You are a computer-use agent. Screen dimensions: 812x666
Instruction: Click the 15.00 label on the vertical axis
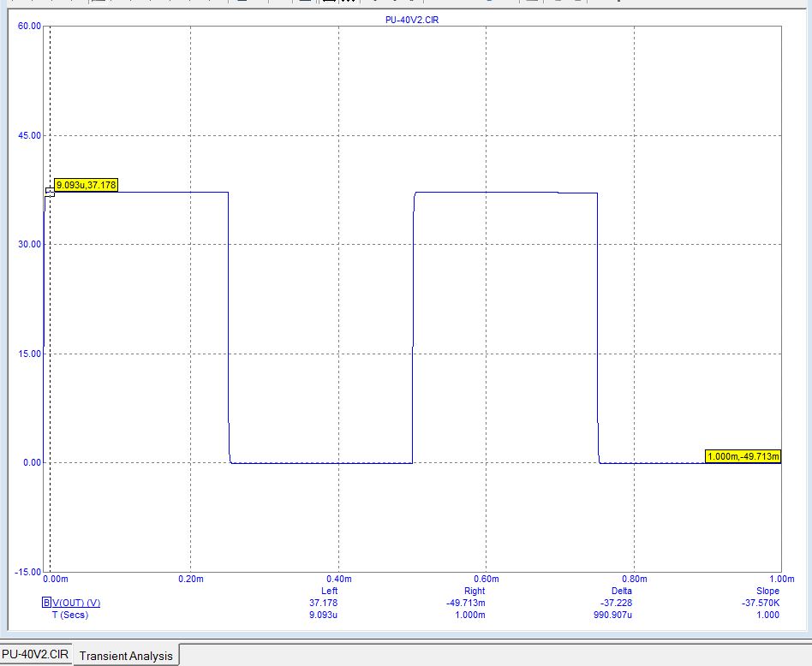29,354
